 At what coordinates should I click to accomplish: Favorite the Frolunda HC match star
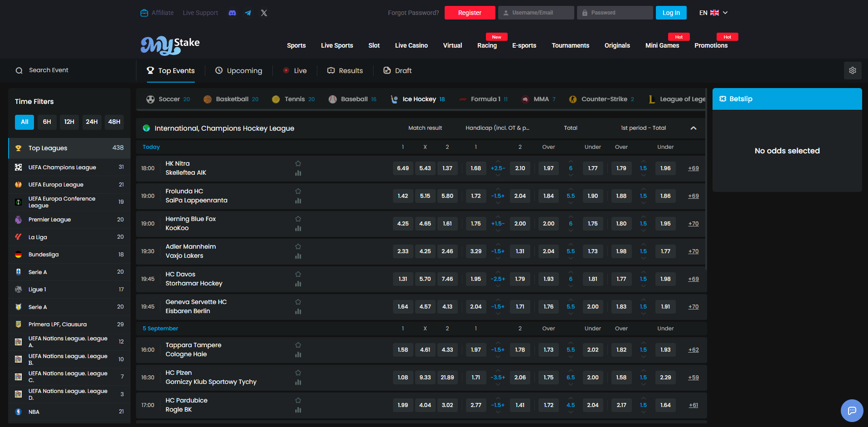[x=298, y=191]
